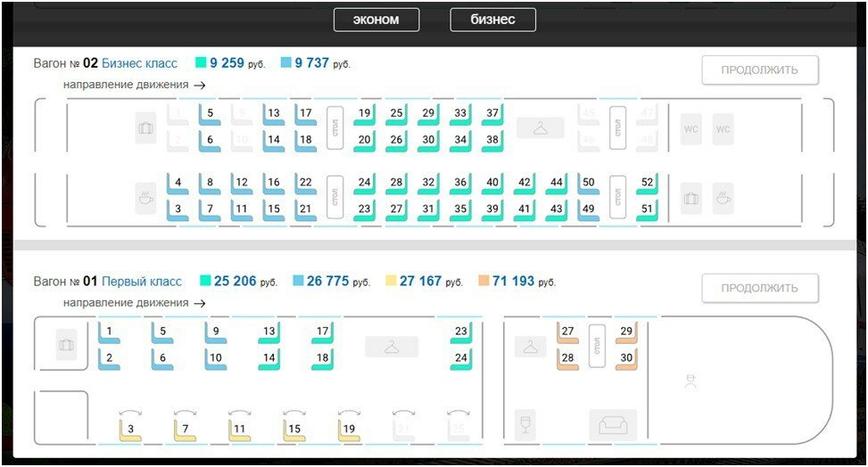Click the orange 71 193 руб. price swatch

point(484,281)
